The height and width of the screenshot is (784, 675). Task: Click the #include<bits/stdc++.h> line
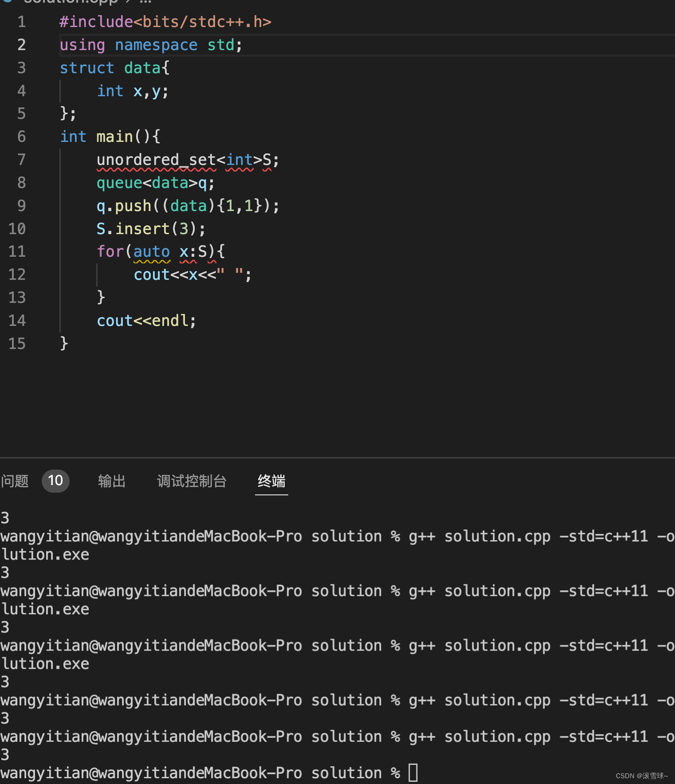(165, 22)
